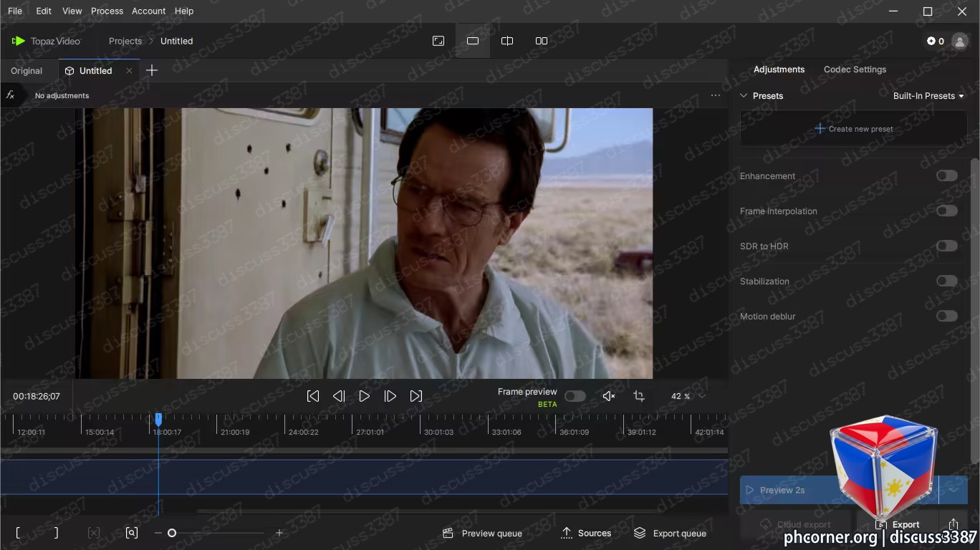Open the Help menu
Image resolution: width=980 pixels, height=550 pixels.
(x=184, y=11)
